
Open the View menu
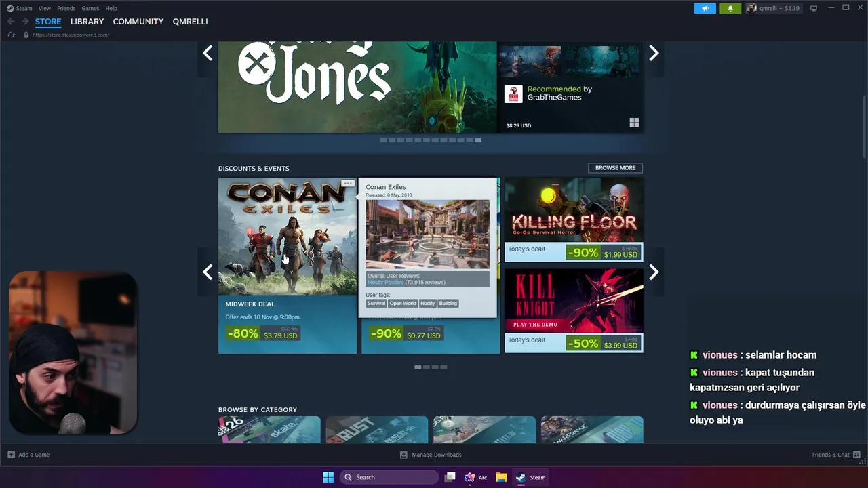[45, 8]
